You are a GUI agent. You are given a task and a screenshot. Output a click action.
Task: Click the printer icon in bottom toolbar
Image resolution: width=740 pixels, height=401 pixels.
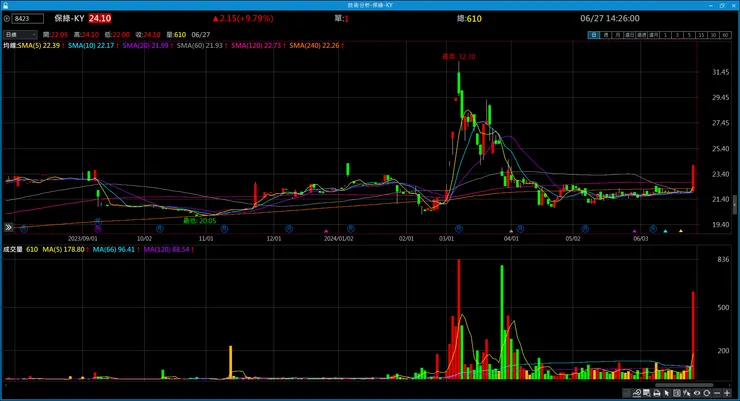click(x=656, y=393)
